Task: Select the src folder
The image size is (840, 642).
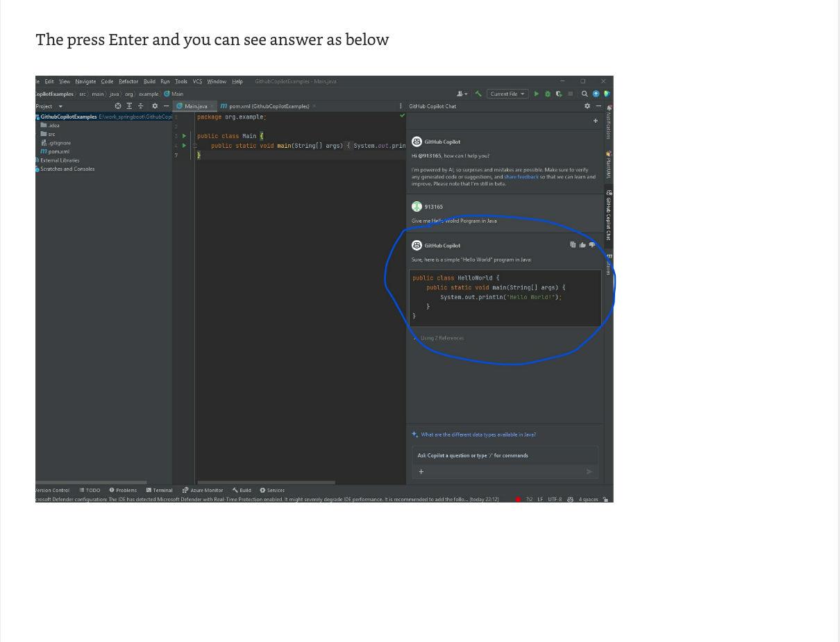Action: [x=48, y=134]
